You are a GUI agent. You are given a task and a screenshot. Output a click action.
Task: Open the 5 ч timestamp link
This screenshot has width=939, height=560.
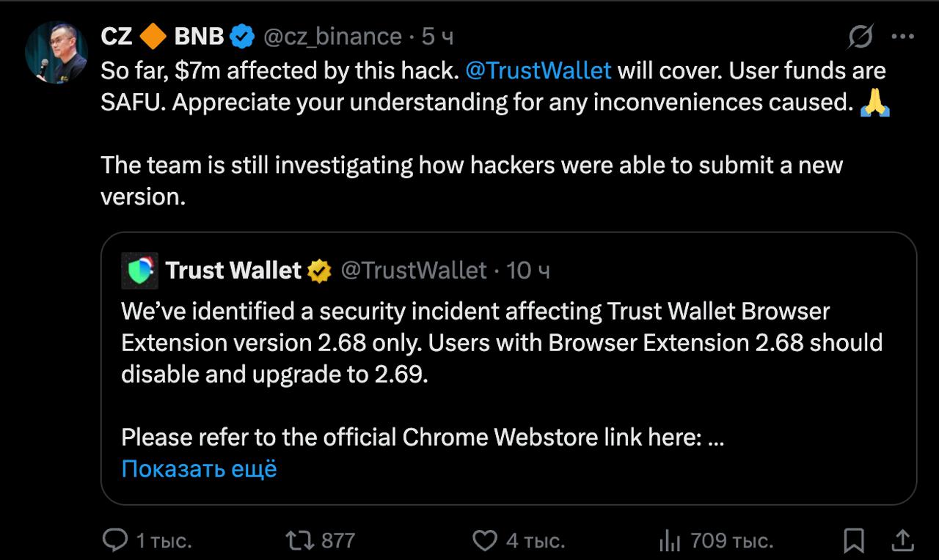437,36
